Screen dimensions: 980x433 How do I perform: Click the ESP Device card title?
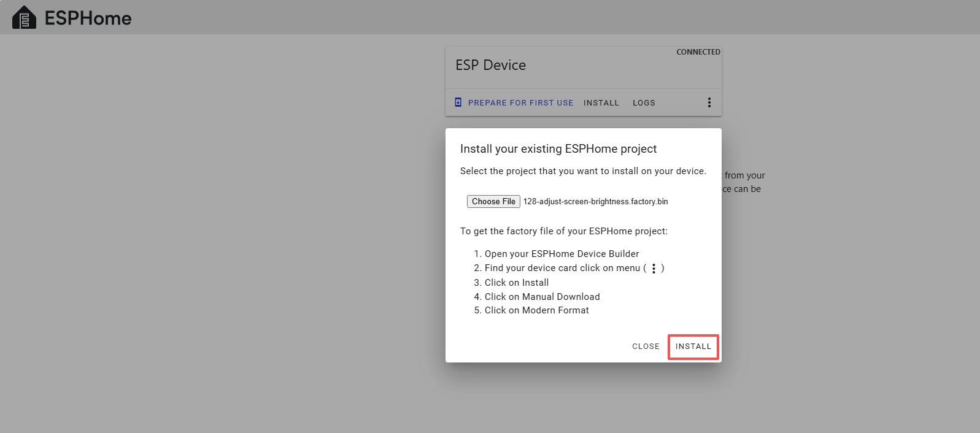click(490, 65)
